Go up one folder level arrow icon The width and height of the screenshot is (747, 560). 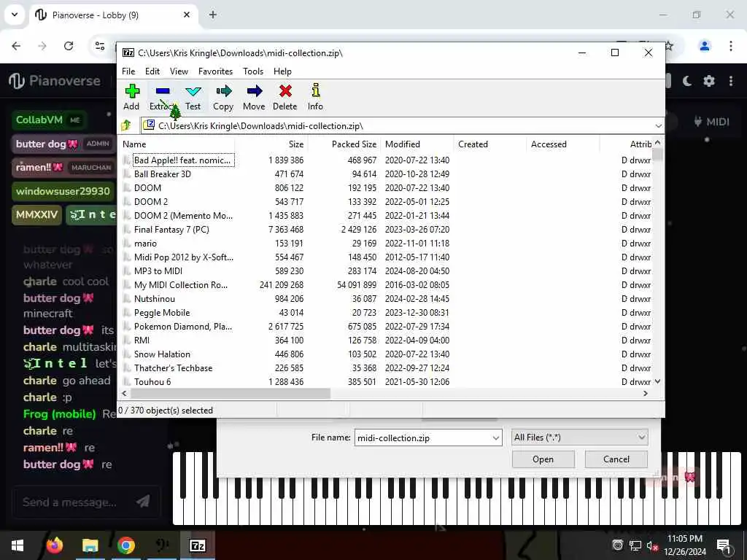[x=126, y=125]
